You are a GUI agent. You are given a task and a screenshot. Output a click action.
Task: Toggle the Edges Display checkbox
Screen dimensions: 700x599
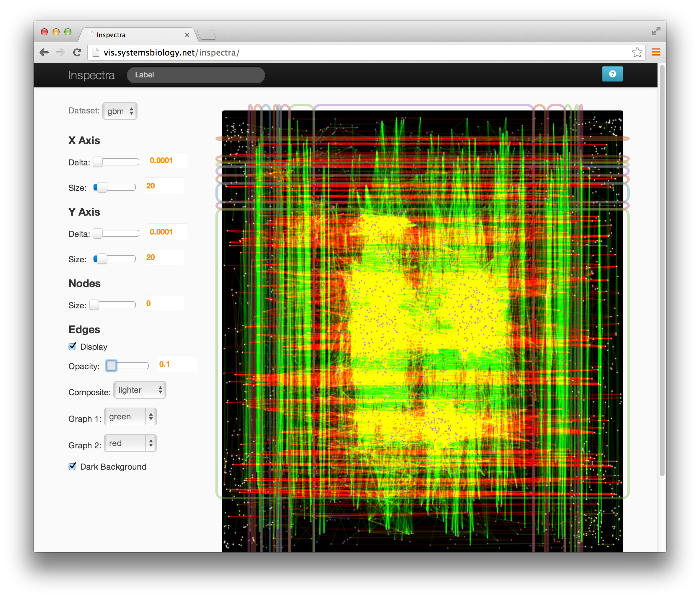[x=72, y=346]
